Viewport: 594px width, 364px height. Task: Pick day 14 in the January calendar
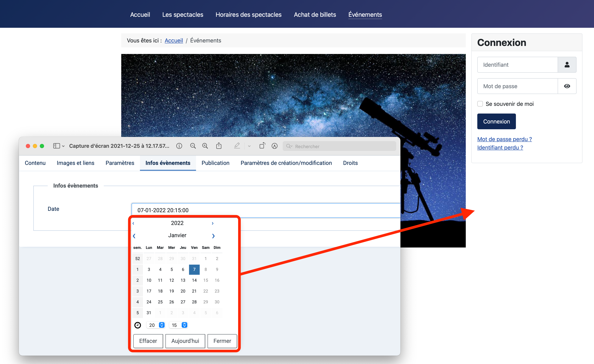point(194,280)
